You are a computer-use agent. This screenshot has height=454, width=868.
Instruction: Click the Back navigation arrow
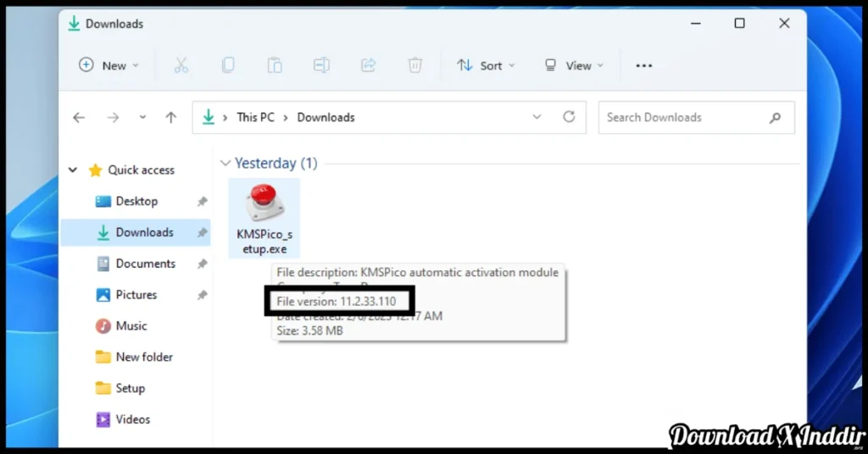[79, 118]
